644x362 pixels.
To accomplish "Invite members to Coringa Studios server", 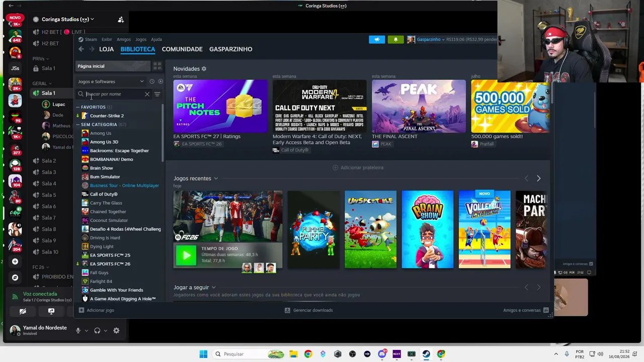I will [x=121, y=20].
